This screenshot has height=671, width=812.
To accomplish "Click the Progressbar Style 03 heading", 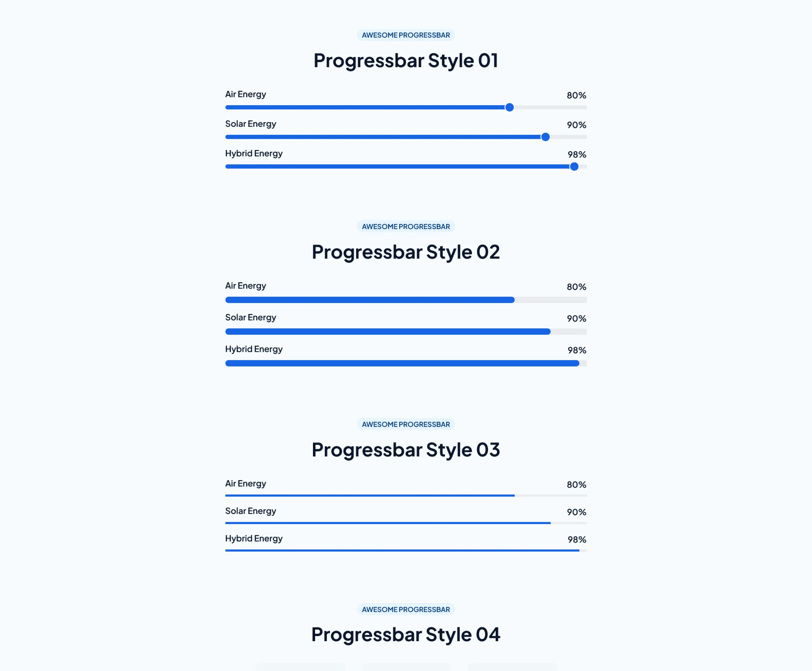I will click(x=406, y=450).
